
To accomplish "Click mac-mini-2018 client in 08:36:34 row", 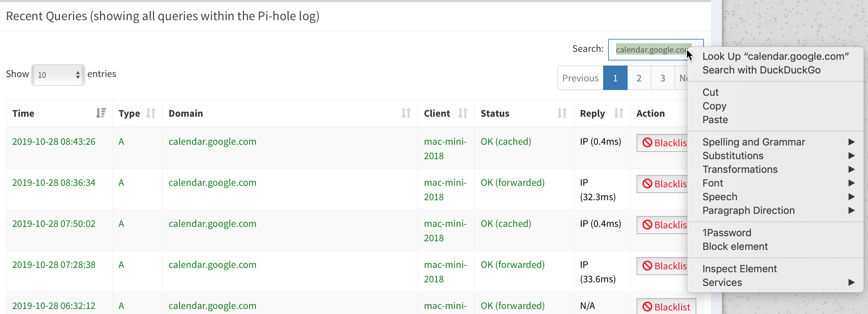I will click(x=445, y=190).
